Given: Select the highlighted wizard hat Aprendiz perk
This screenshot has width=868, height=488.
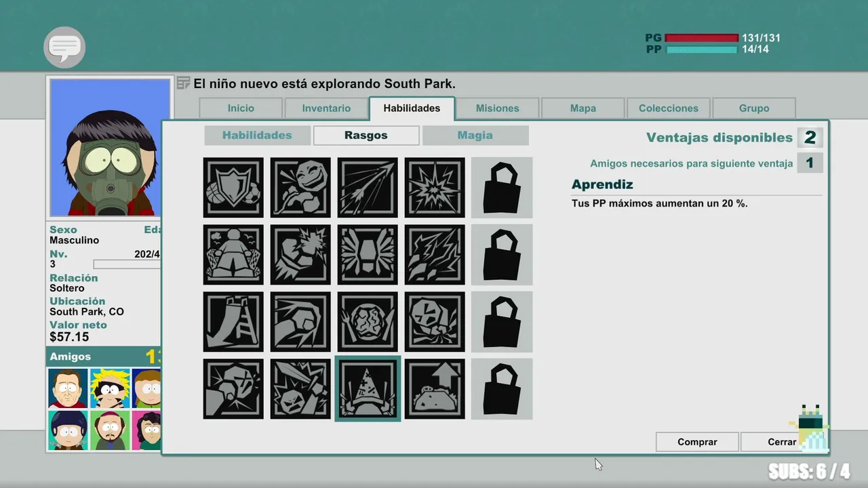Looking at the screenshot, I should 368,389.
